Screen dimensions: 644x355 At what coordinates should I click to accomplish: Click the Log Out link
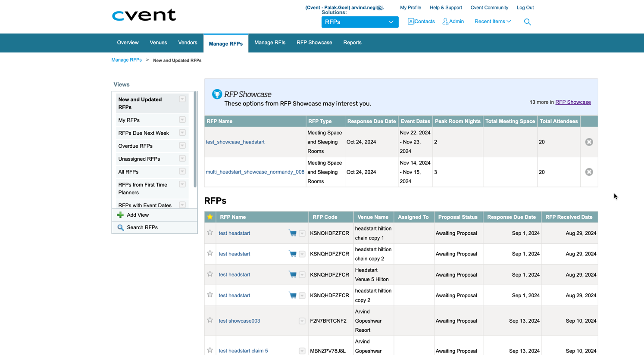click(525, 8)
